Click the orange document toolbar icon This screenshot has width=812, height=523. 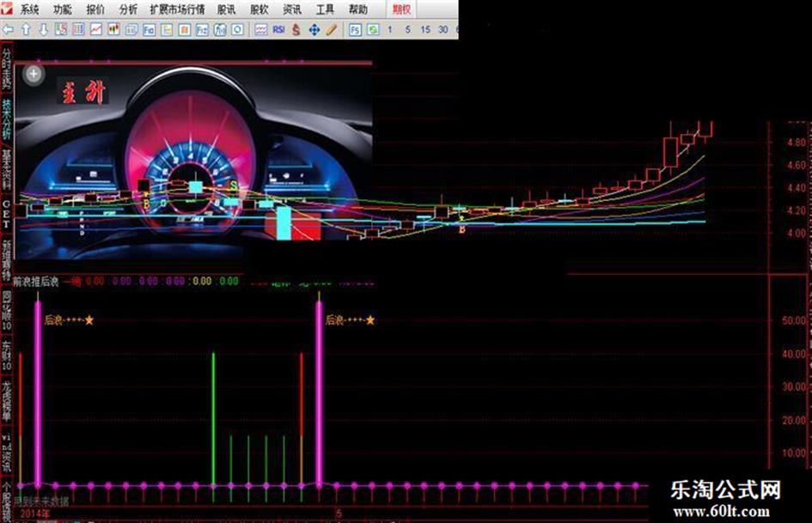pos(185,29)
